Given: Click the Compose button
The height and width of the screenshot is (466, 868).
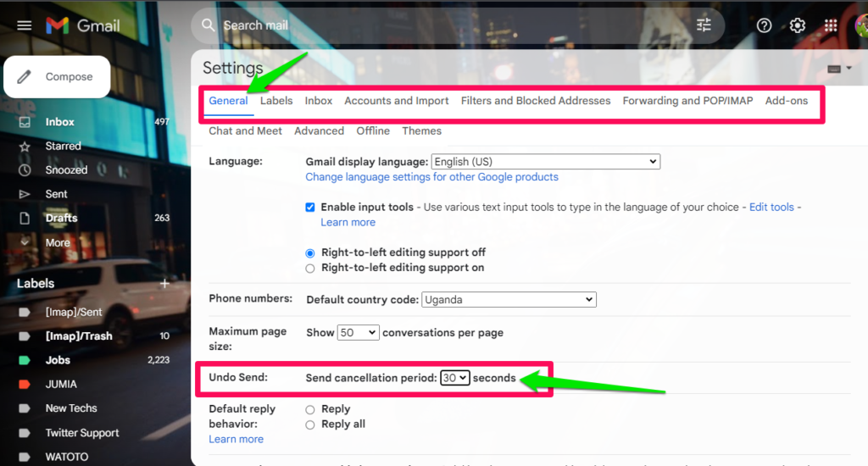Looking at the screenshot, I should pyautogui.click(x=57, y=77).
